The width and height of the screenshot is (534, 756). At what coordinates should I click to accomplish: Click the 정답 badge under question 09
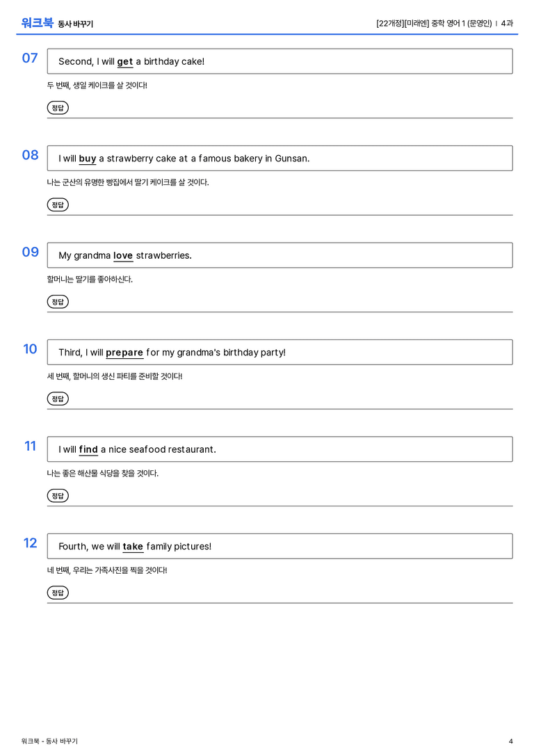point(58,301)
